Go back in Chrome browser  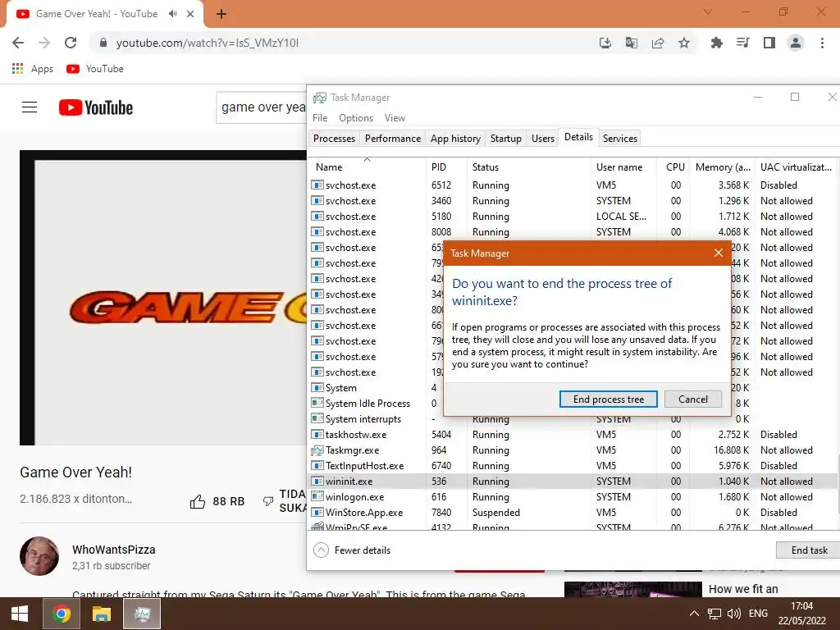pos(18,43)
